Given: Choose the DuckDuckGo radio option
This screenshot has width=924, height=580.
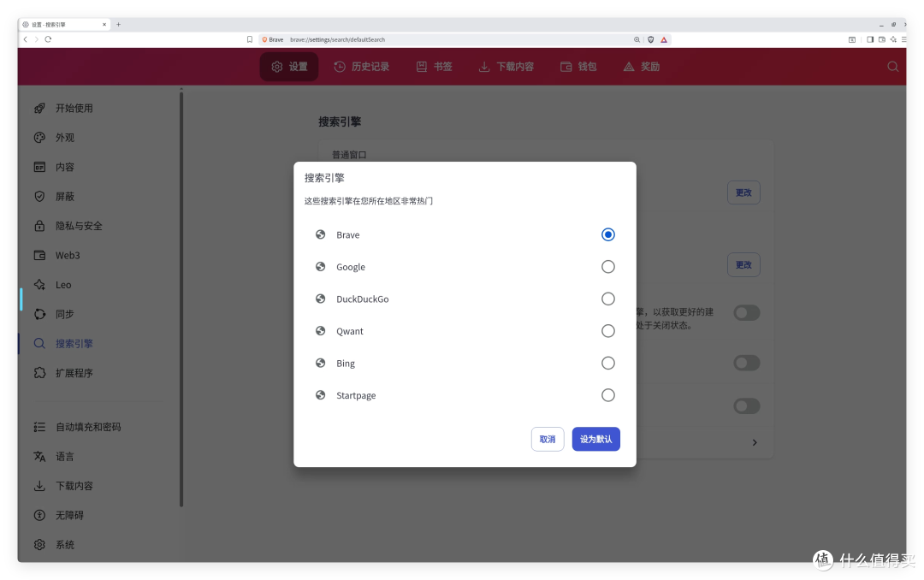Looking at the screenshot, I should click(x=607, y=299).
